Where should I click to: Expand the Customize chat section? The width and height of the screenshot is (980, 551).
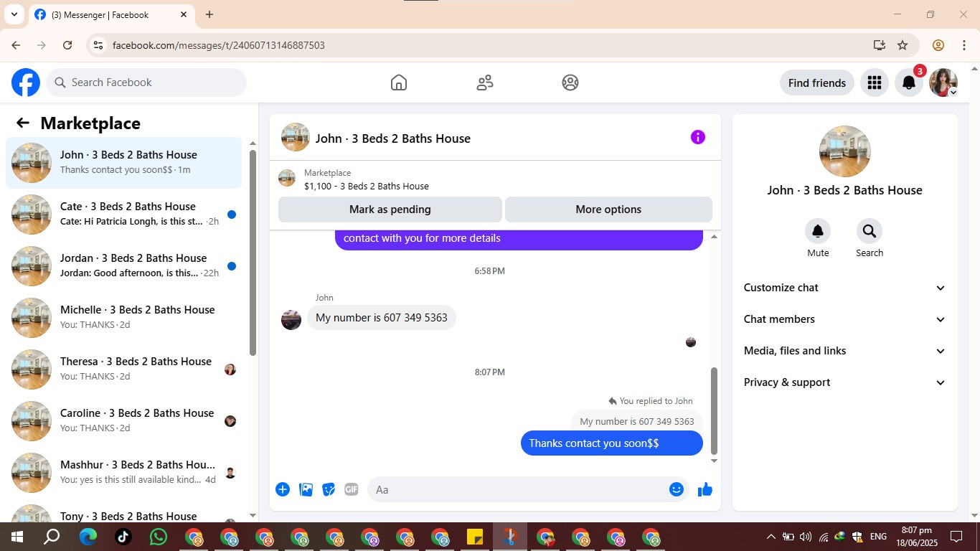click(x=844, y=288)
